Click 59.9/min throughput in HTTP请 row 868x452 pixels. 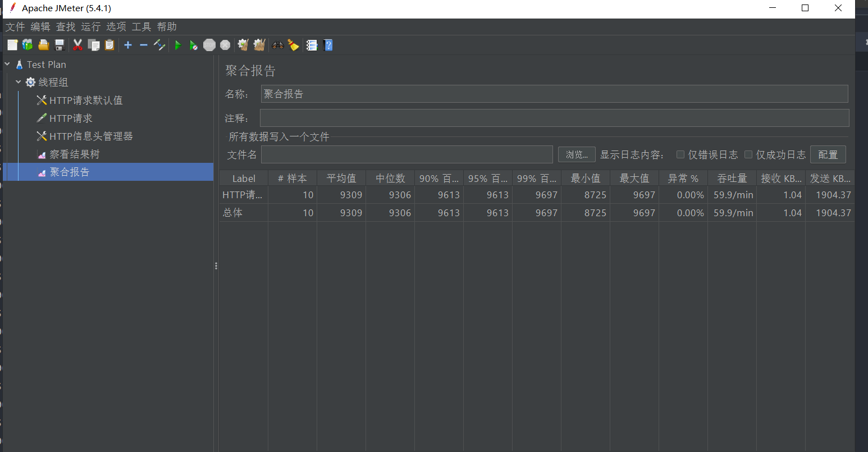[x=732, y=195]
